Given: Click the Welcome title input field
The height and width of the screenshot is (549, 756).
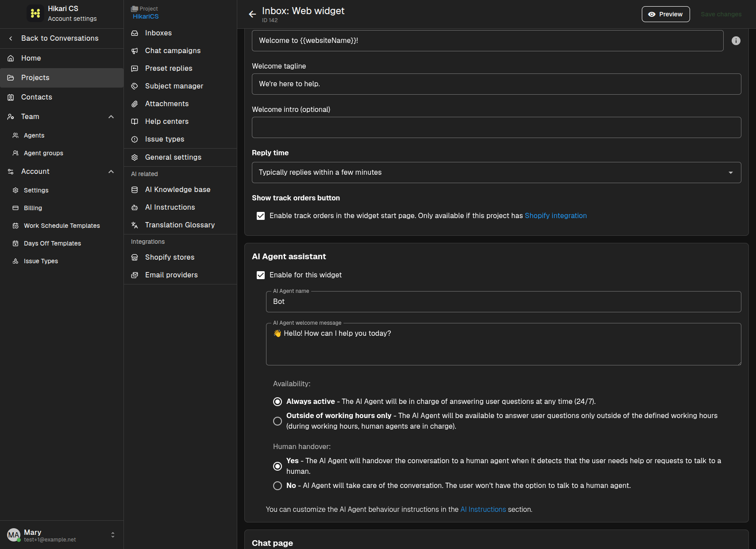Looking at the screenshot, I should pyautogui.click(x=487, y=41).
